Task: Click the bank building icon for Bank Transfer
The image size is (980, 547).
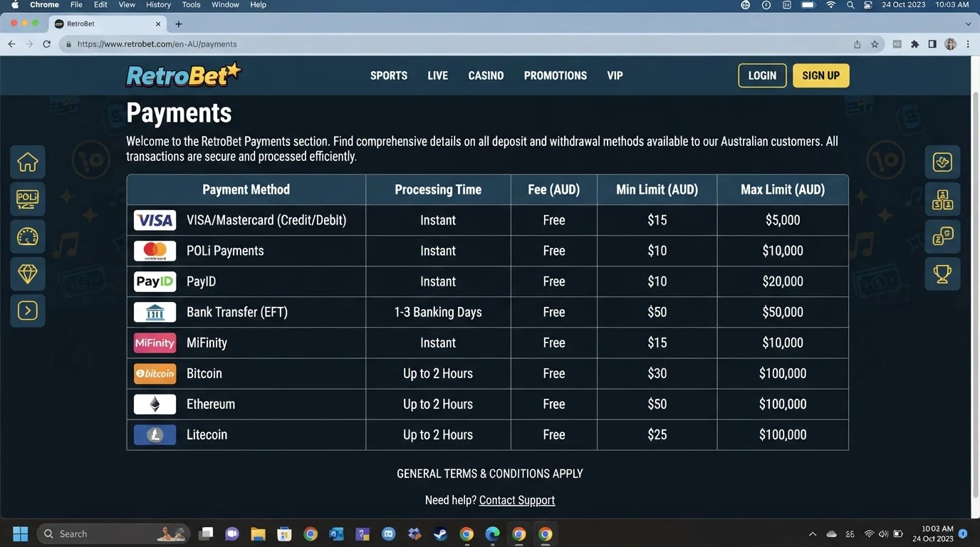Action: 155,312
